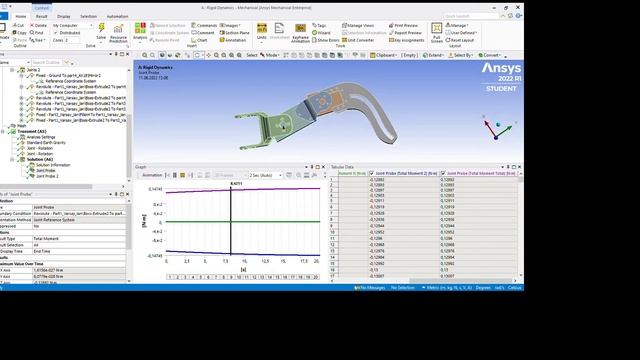Image resolution: width=640 pixels, height=360 pixels.
Task: Stop the graph animation
Action: [182, 175]
